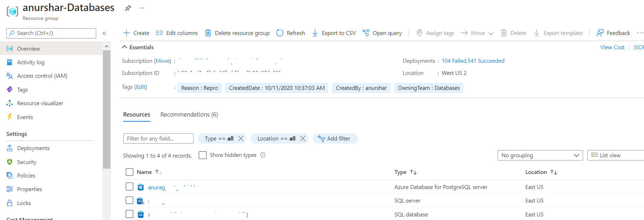Image resolution: width=644 pixels, height=220 pixels.
Task: Refresh the resource list
Action: tap(291, 33)
